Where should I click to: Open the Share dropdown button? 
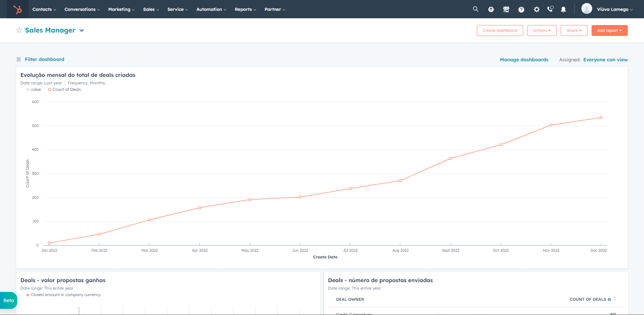click(x=574, y=30)
